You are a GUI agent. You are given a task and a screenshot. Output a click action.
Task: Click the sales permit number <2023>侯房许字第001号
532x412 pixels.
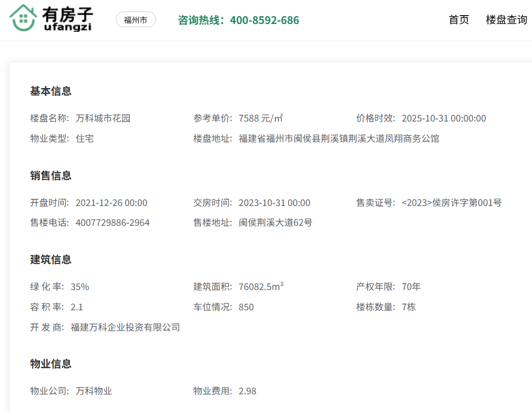pos(451,203)
